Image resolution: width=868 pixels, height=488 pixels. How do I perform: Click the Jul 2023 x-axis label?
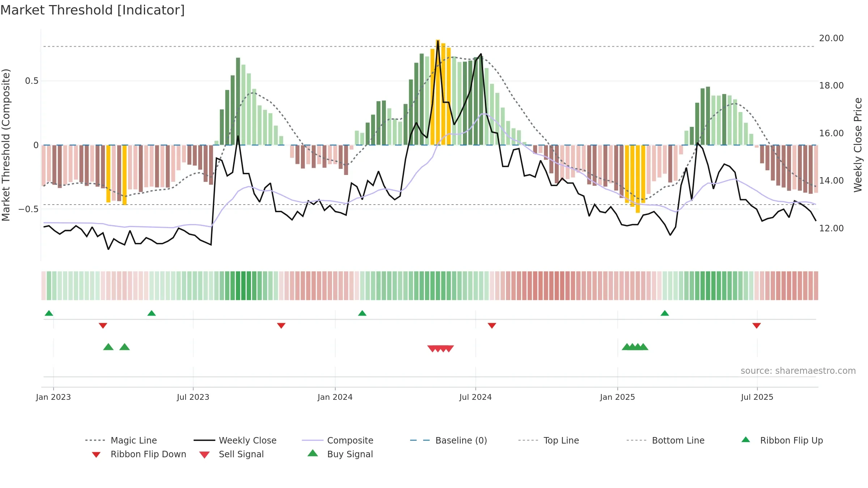pyautogui.click(x=193, y=397)
